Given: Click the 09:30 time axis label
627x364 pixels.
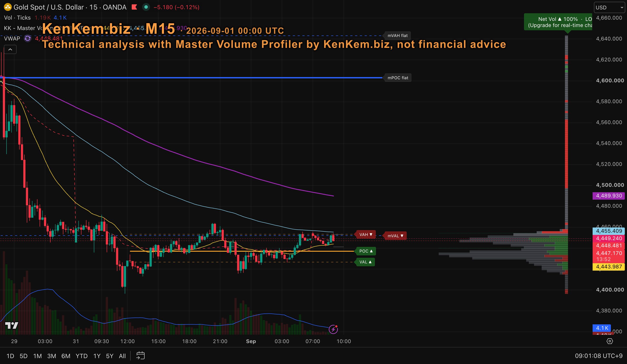Looking at the screenshot, I should pyautogui.click(x=101, y=341).
